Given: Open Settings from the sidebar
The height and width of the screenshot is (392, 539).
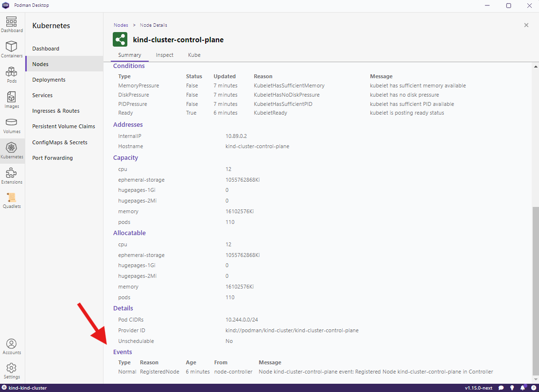Looking at the screenshot, I should pos(12,371).
